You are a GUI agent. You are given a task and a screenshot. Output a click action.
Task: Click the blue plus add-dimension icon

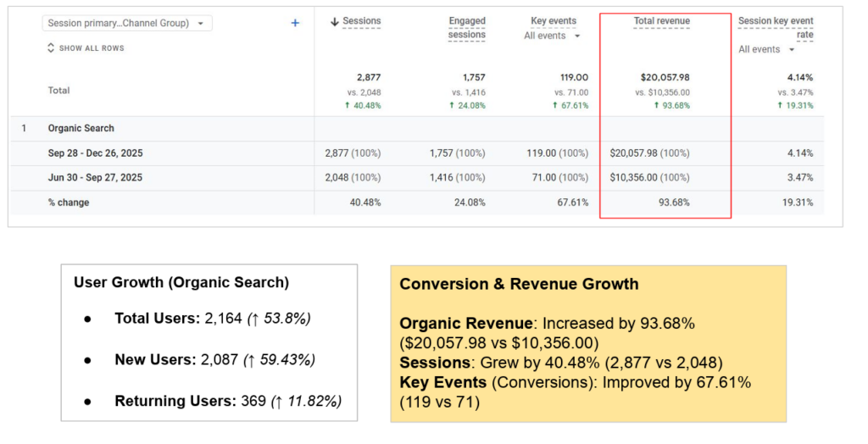(x=295, y=23)
